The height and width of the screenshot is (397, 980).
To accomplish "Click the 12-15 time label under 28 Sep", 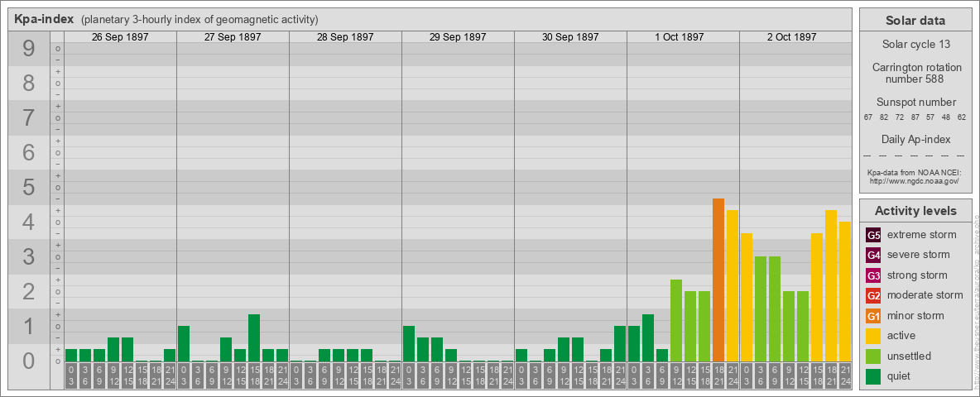I will tap(353, 376).
